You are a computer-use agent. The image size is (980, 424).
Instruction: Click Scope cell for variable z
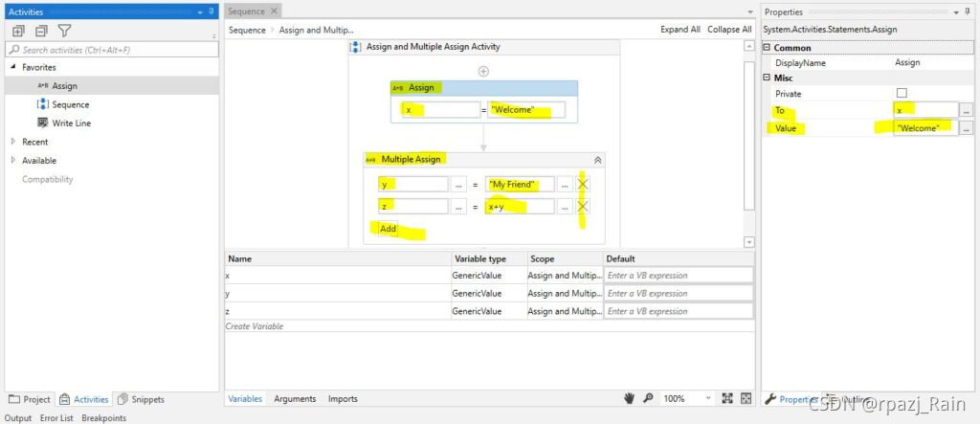coord(565,311)
